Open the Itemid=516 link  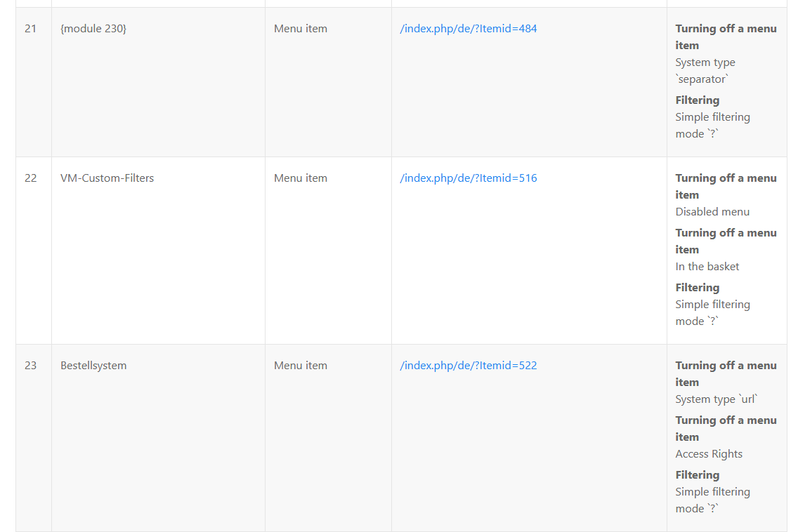point(468,178)
